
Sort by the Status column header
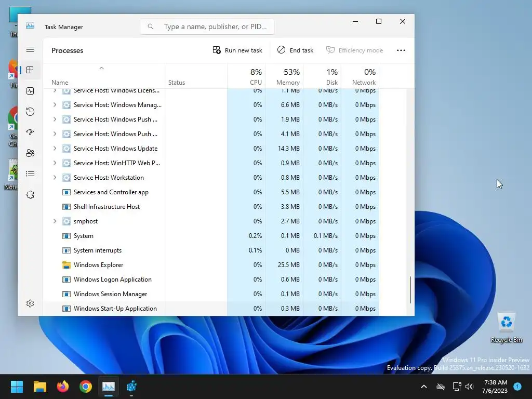coord(196,76)
